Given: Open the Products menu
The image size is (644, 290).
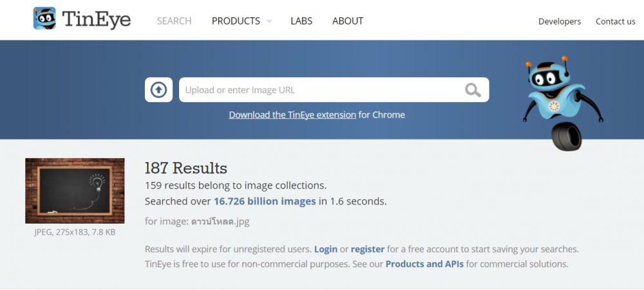Looking at the screenshot, I should [x=236, y=21].
